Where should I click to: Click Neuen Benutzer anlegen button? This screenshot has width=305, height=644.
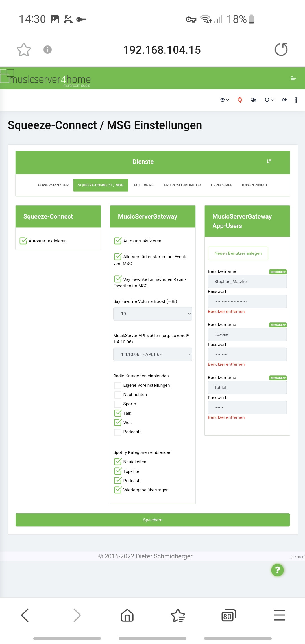pos(238,253)
